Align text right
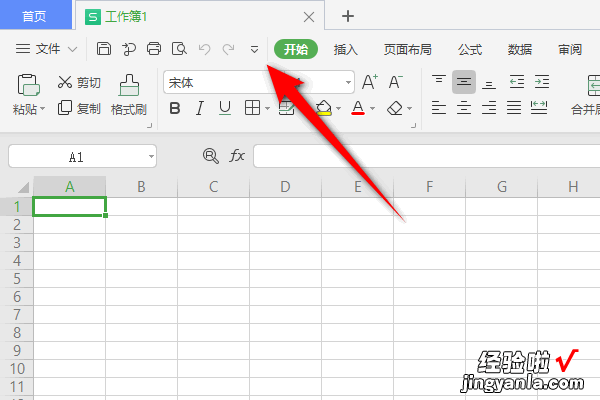 click(x=489, y=108)
